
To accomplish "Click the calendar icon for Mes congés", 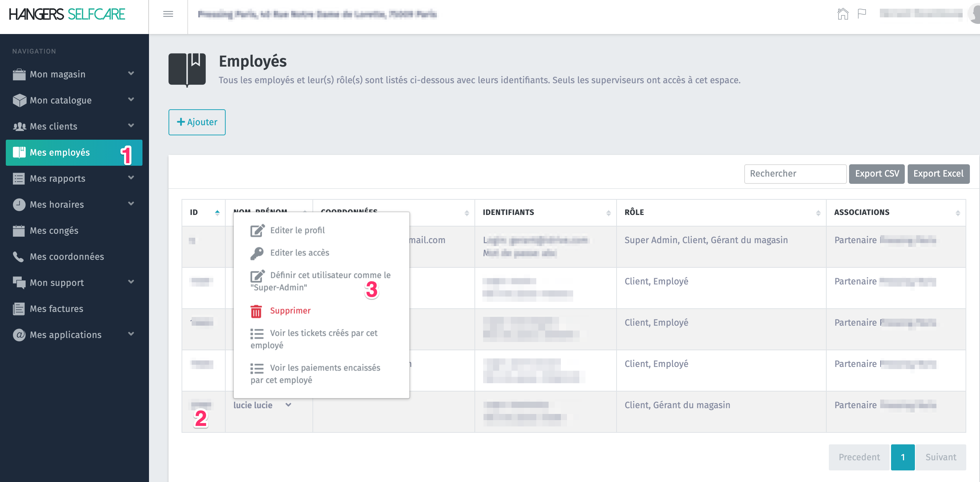I will [x=19, y=231].
